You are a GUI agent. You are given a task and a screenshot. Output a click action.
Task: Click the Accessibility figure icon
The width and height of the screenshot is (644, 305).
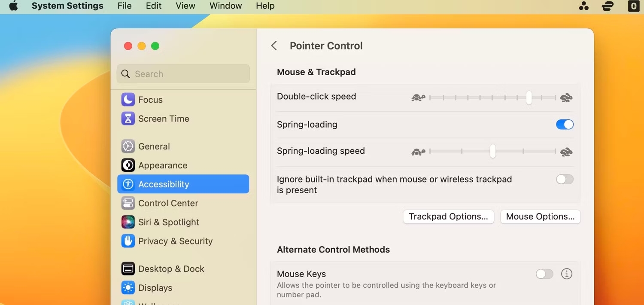click(x=128, y=184)
